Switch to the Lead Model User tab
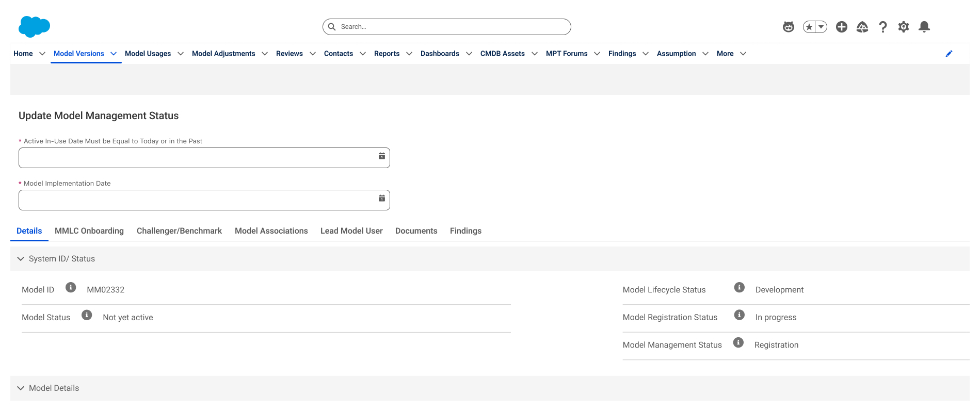This screenshot has width=980, height=411. pos(351,231)
